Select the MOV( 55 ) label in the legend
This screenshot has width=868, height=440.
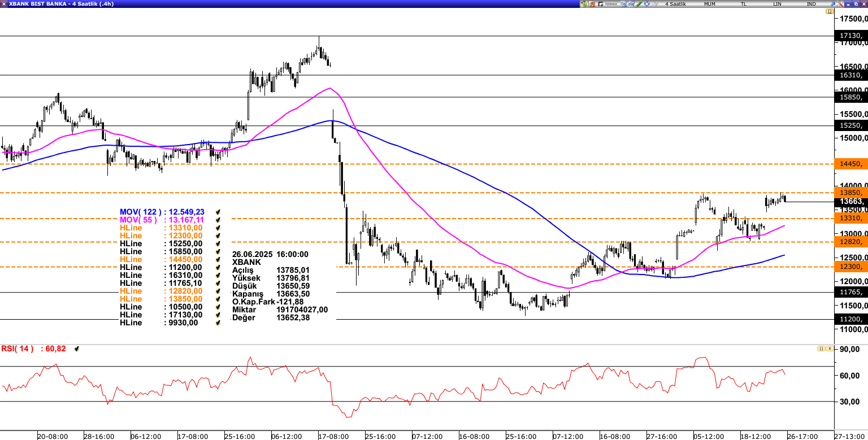point(137,220)
